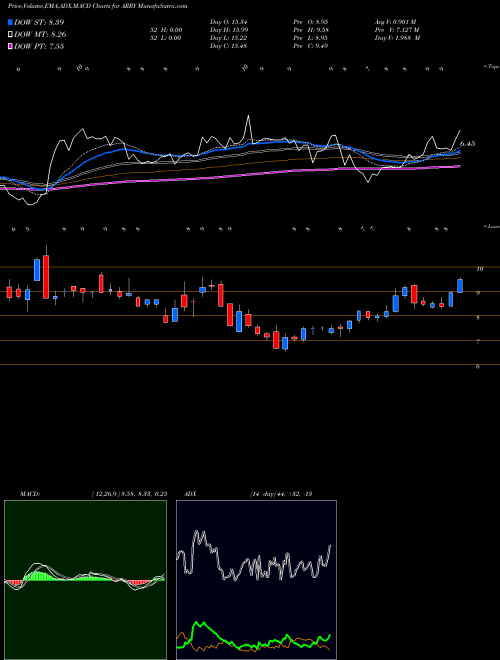Click the tall red candlestick near price 10
The image size is (500, 660).
tap(46, 277)
